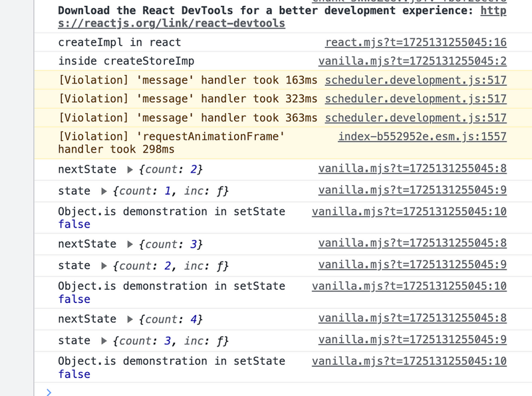Select the 'inside createStoreImp' log text
The width and height of the screenshot is (532, 396).
click(126, 61)
